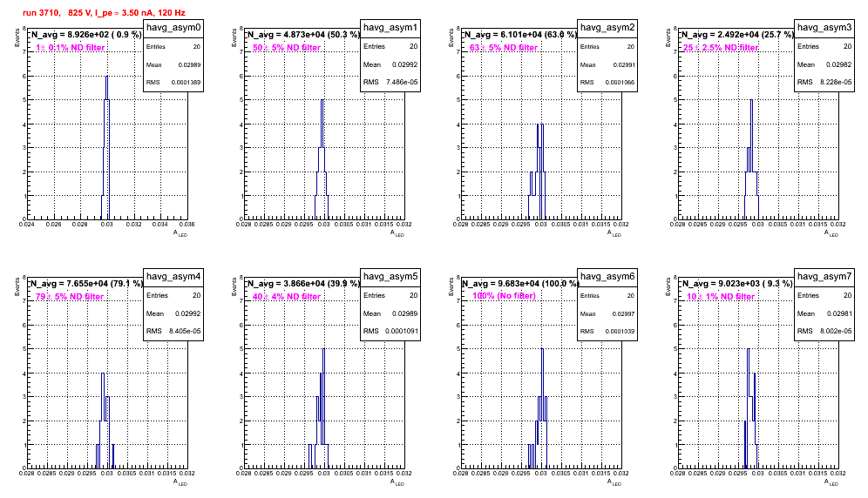Click the Entries 20 row in havg_asym5
Viewport: 868px width, 498px height.
coord(390,295)
